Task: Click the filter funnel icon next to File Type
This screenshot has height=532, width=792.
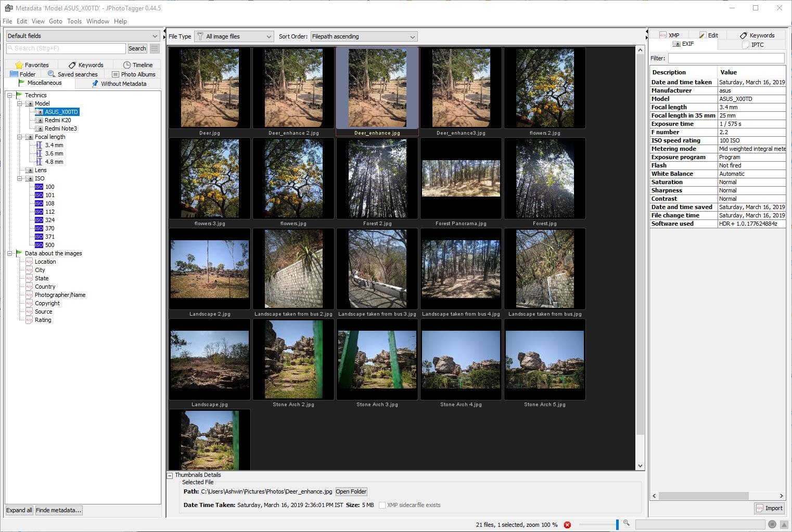Action: tap(200, 36)
